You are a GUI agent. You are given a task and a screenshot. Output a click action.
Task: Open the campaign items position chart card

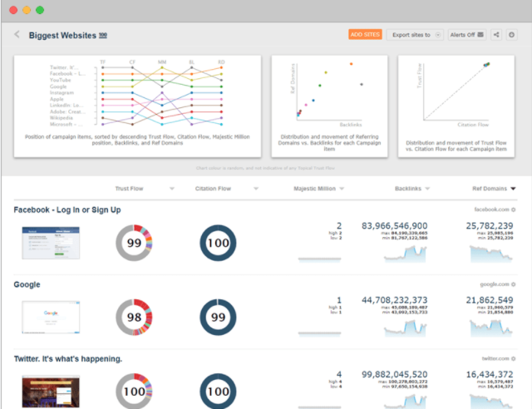tap(137, 106)
